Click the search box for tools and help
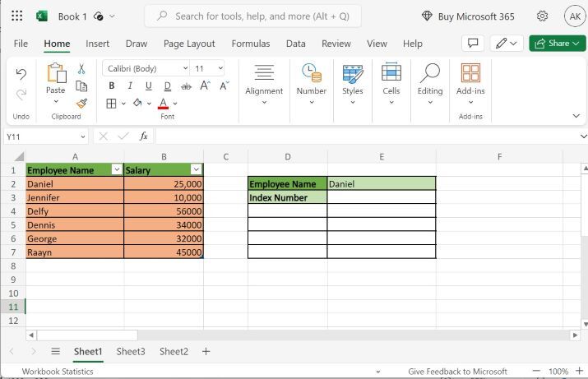 [x=253, y=16]
